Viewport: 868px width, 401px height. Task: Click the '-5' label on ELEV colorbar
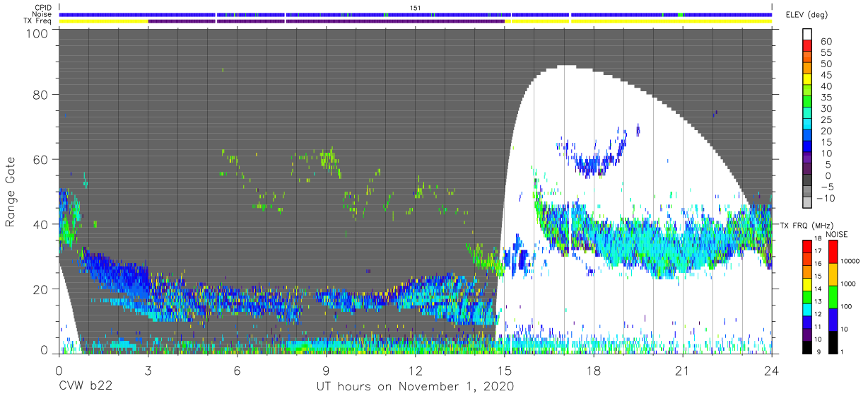pyautogui.click(x=828, y=187)
